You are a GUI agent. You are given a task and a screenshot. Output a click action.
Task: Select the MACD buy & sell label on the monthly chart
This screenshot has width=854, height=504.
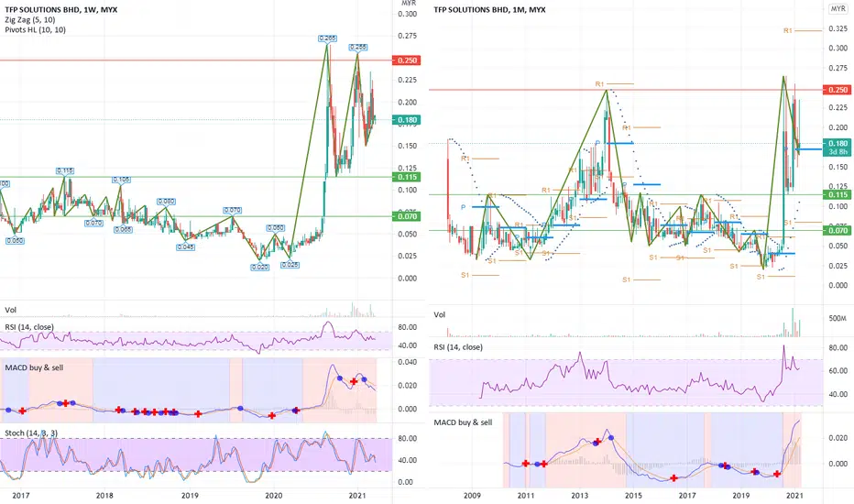pos(463,422)
